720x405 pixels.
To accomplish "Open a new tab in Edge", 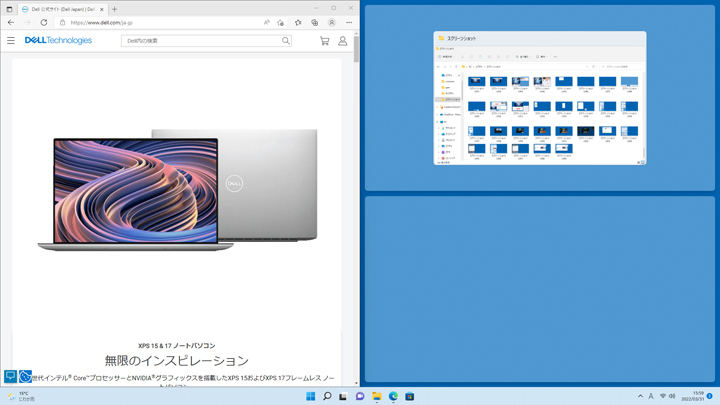I will point(114,9).
